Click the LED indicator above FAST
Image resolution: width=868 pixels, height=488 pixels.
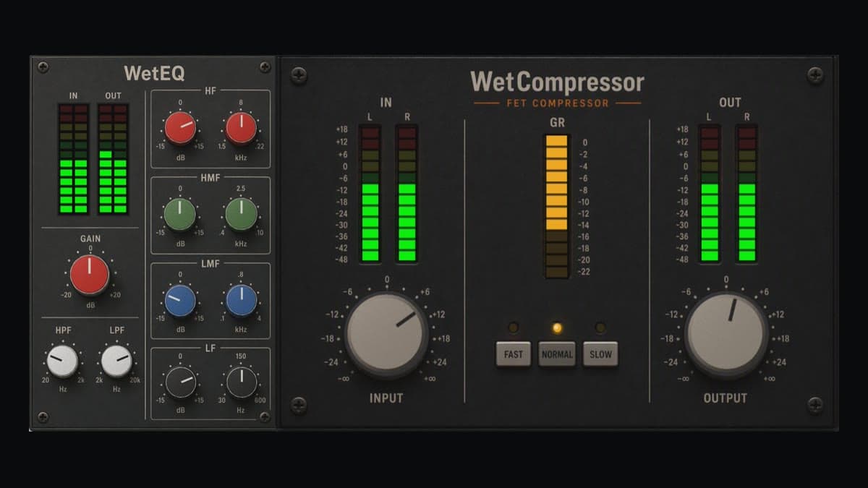tap(513, 328)
